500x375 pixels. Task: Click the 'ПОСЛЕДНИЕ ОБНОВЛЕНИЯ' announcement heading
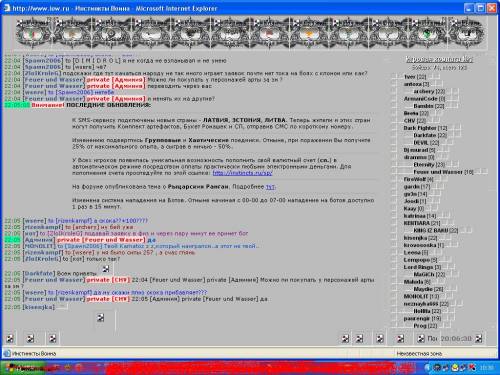pos(108,105)
